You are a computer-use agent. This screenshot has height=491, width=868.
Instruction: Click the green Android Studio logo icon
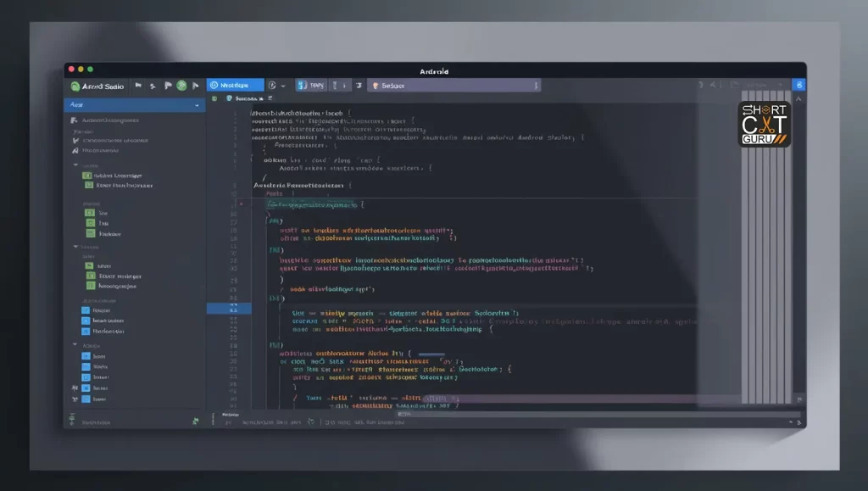(x=75, y=86)
